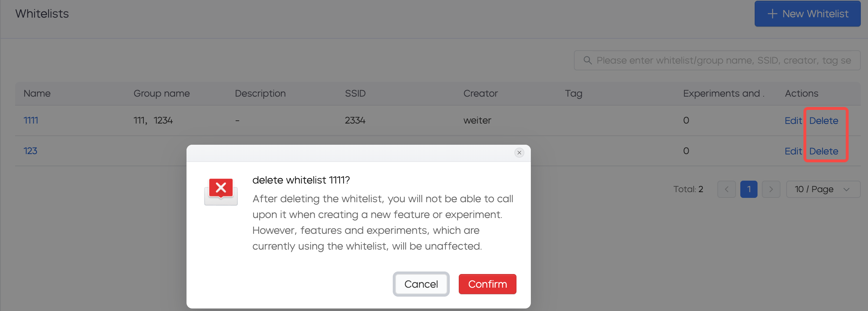Edit the 123 whitelist row
Screen dimensions: 868x311
coord(793,151)
